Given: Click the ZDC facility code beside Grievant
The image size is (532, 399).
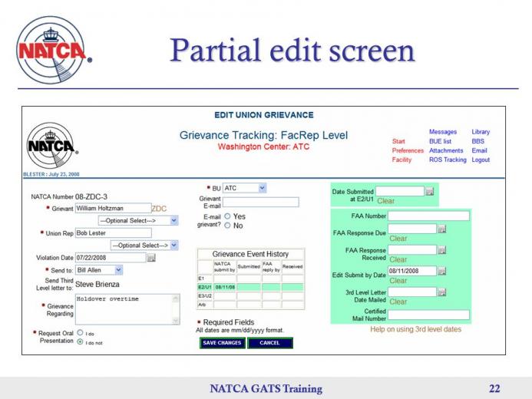Looking at the screenshot, I should [159, 209].
